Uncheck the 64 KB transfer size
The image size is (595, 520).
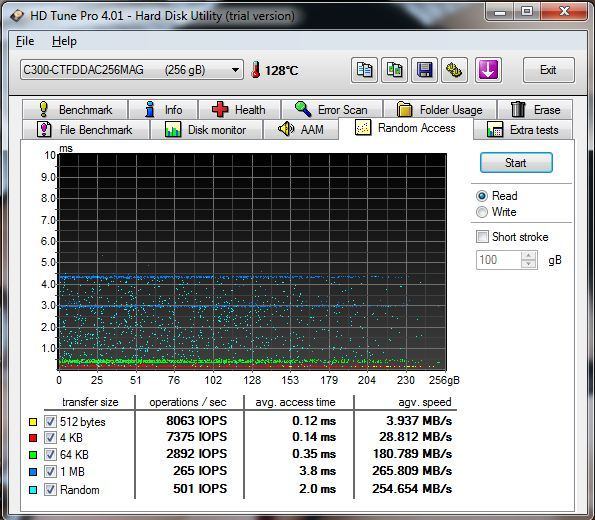(50, 454)
